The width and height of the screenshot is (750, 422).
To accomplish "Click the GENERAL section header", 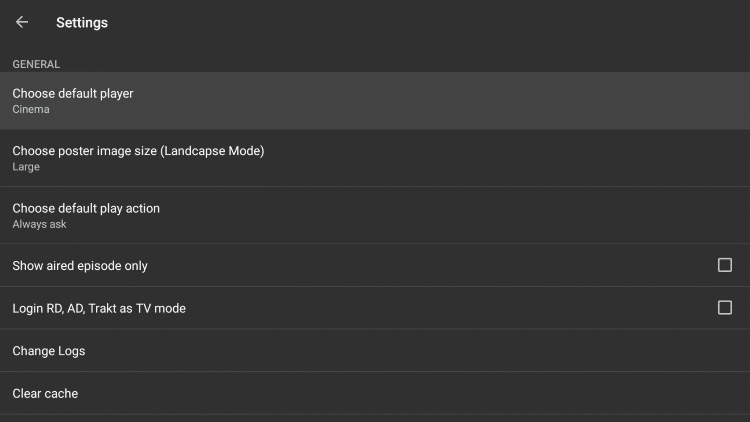I will (36, 64).
